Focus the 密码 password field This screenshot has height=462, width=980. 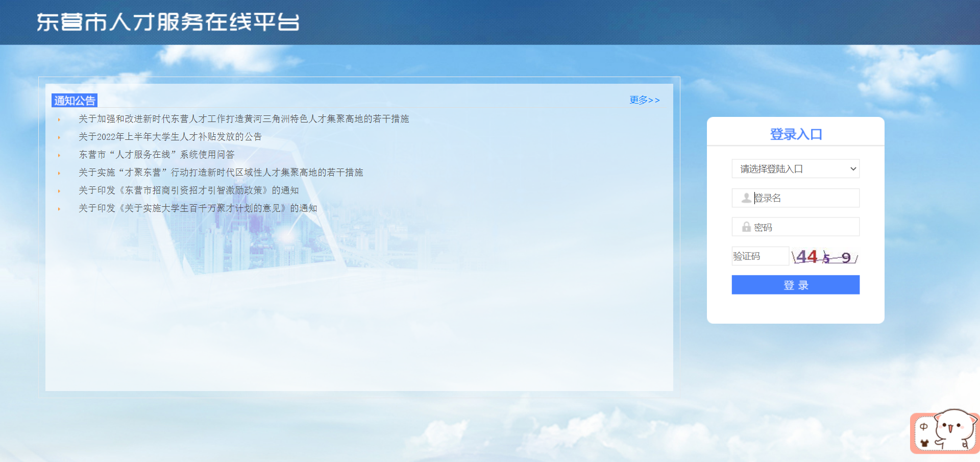[795, 227]
